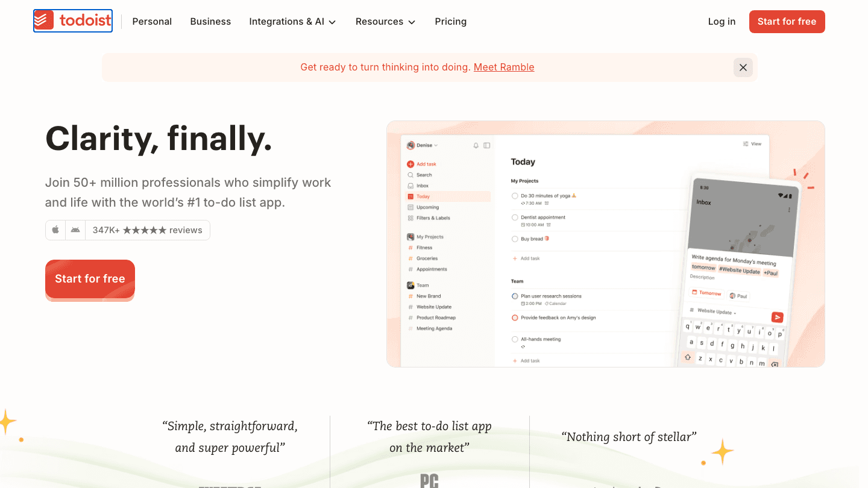The width and height of the screenshot is (868, 488).
Task: Go to the Pricing page
Action: coord(451,22)
